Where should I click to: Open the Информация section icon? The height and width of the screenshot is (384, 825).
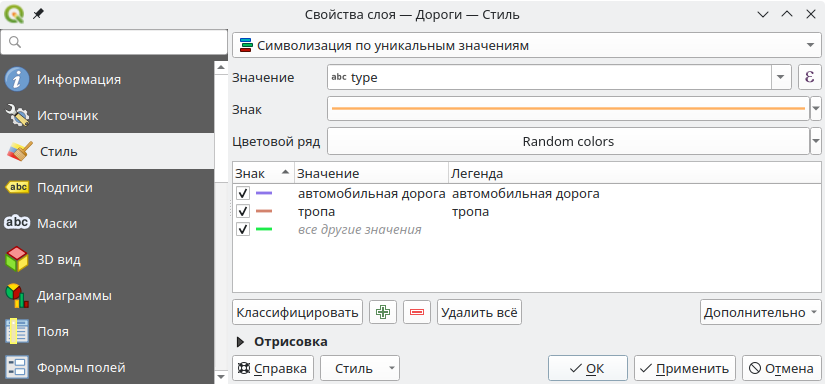(x=16, y=79)
